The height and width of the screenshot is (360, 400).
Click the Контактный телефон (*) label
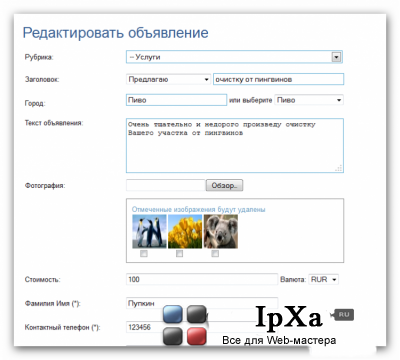click(x=62, y=327)
